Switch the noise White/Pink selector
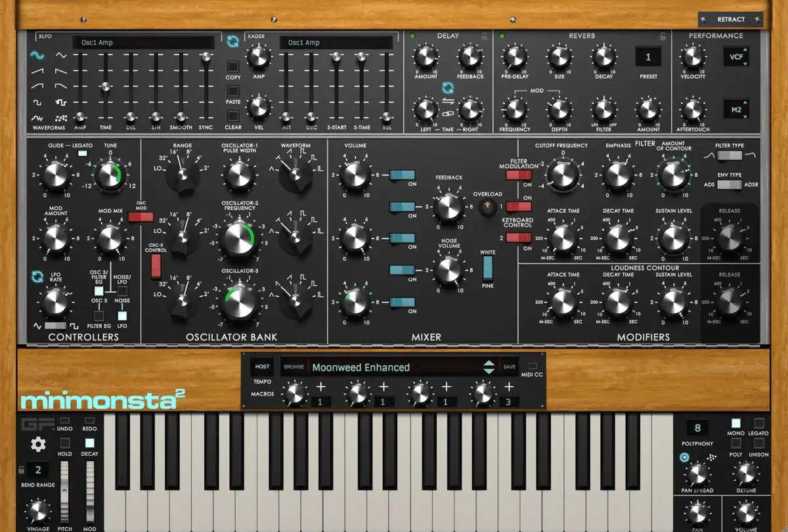This screenshot has height=532, width=788. 488,269
